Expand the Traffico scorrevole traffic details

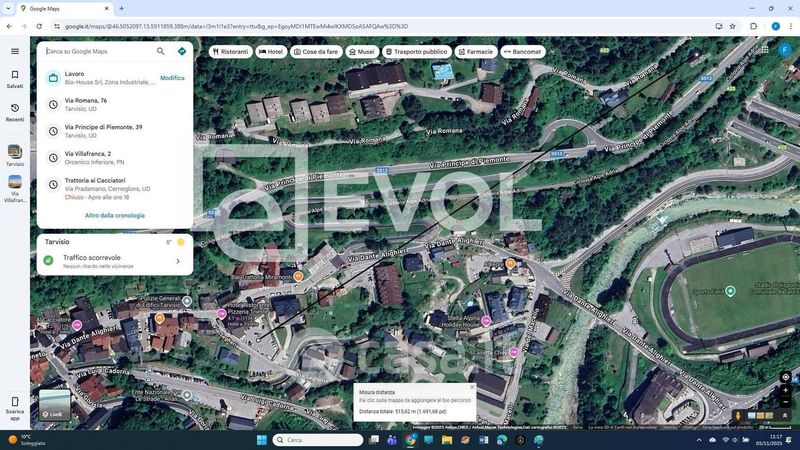coord(178,261)
